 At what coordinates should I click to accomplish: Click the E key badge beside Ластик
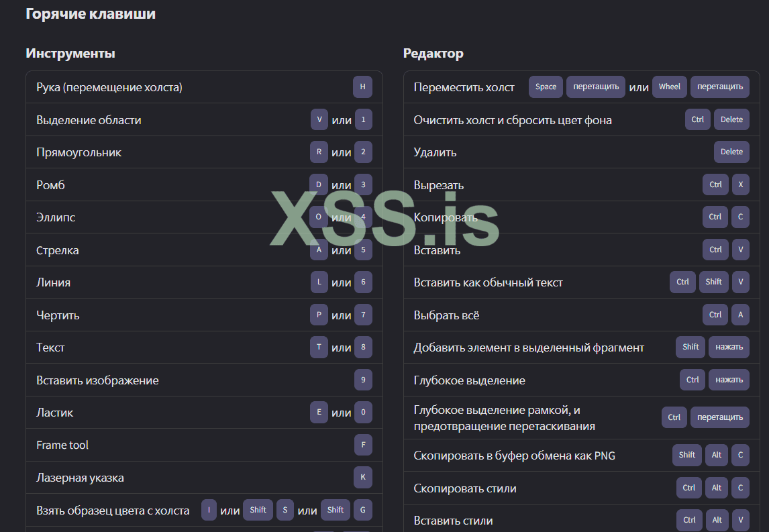pos(319,413)
